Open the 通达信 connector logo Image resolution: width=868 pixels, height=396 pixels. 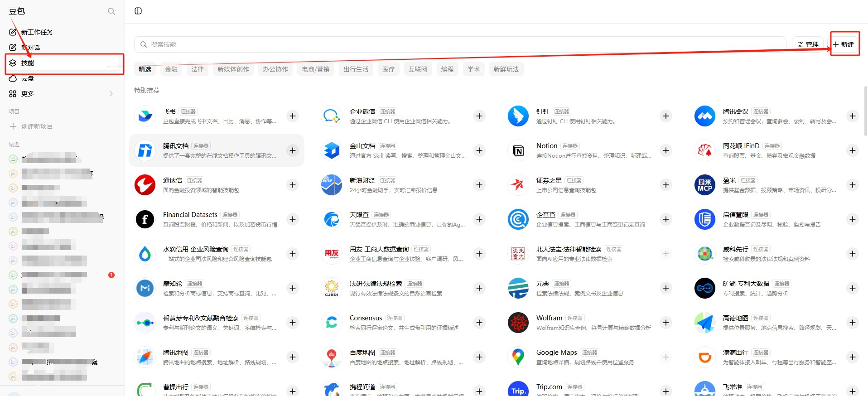pyautogui.click(x=145, y=185)
